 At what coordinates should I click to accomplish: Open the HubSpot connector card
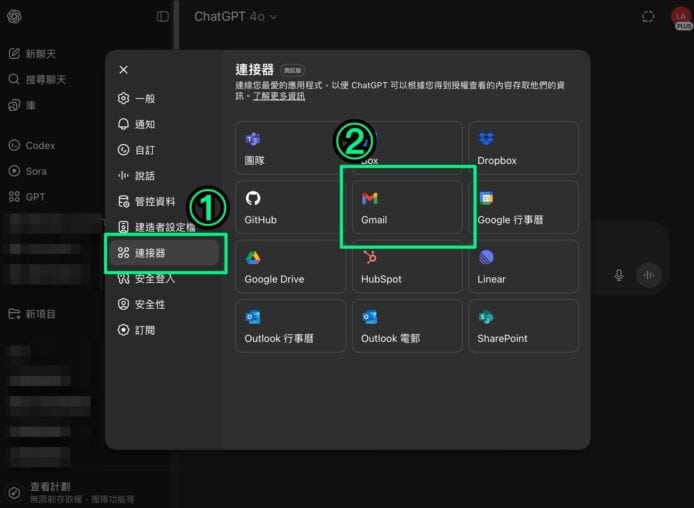pos(407,266)
